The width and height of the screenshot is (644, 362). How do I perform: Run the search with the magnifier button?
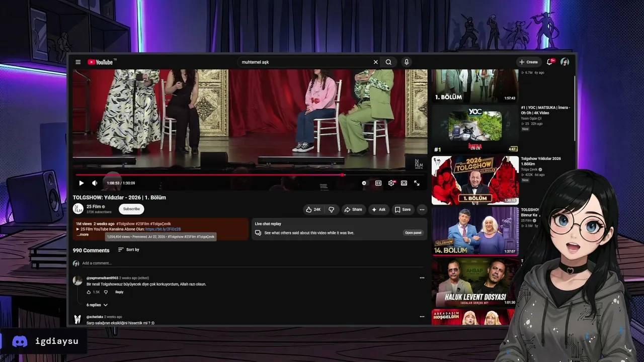(x=388, y=62)
